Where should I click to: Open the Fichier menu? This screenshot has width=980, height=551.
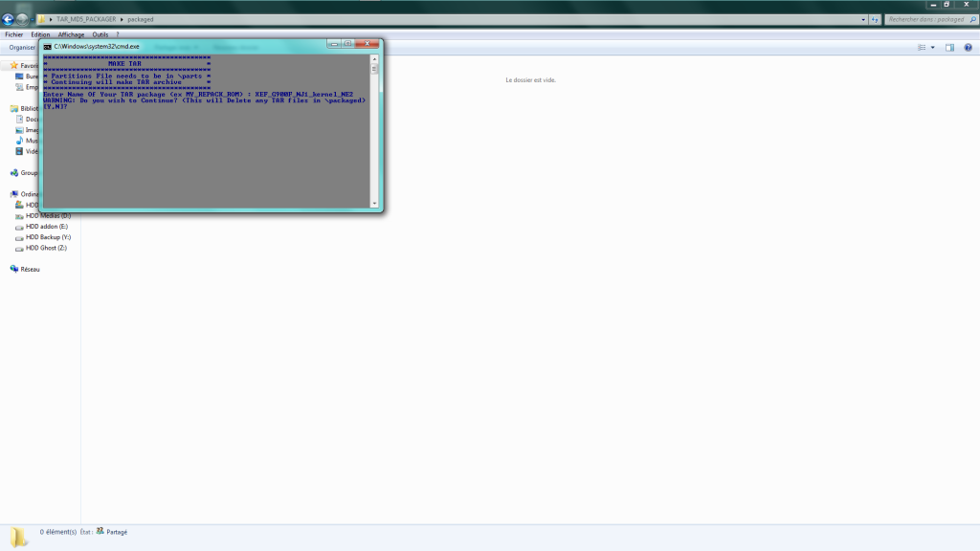click(13, 35)
